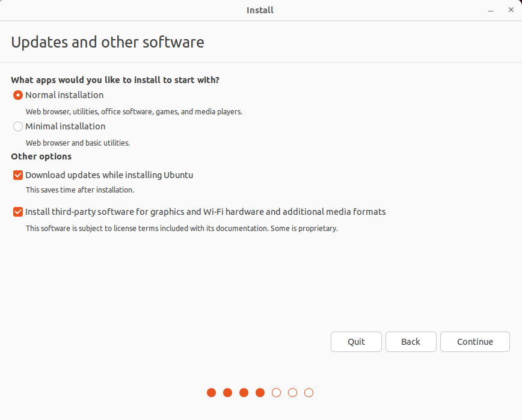Select the Normal installation radio button
The height and width of the screenshot is (420, 522).
[x=18, y=95]
